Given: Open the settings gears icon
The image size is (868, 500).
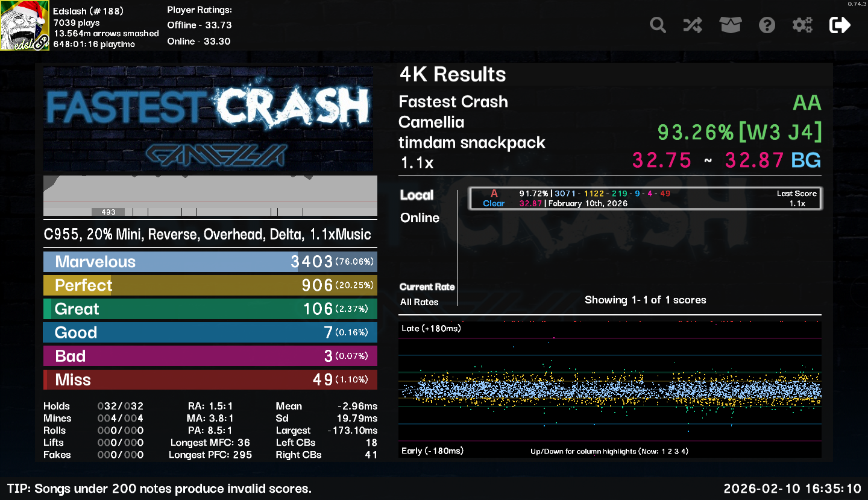Looking at the screenshot, I should pyautogui.click(x=802, y=25).
